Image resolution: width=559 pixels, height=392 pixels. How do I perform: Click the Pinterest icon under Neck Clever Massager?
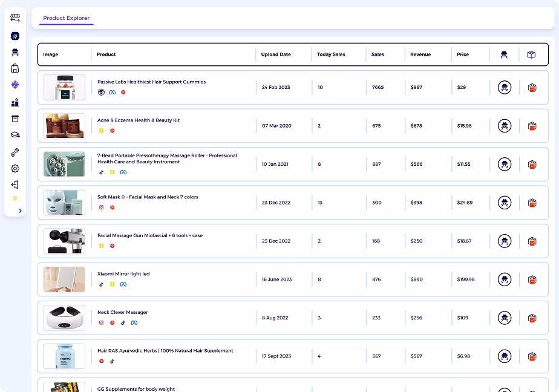[113, 322]
